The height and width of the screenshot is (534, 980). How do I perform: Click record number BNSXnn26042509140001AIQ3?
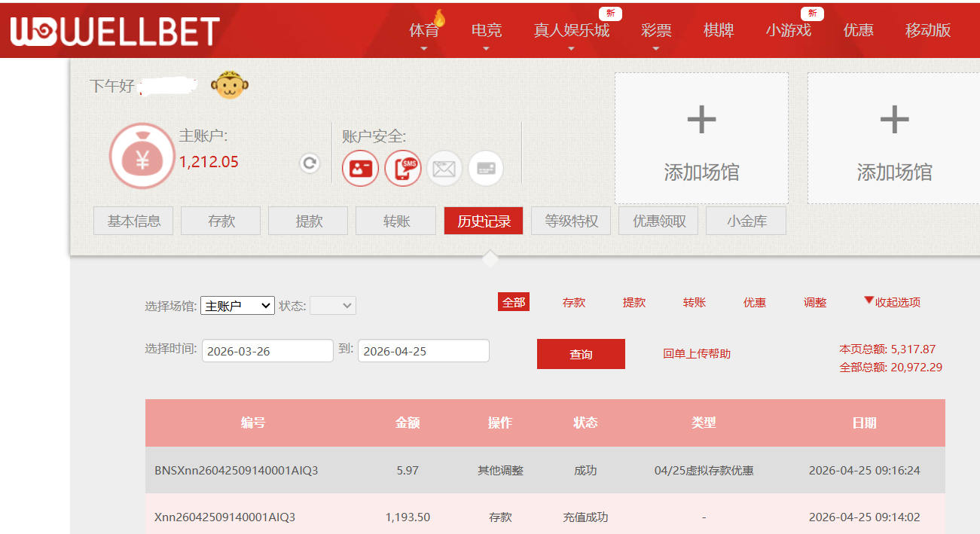point(237,470)
